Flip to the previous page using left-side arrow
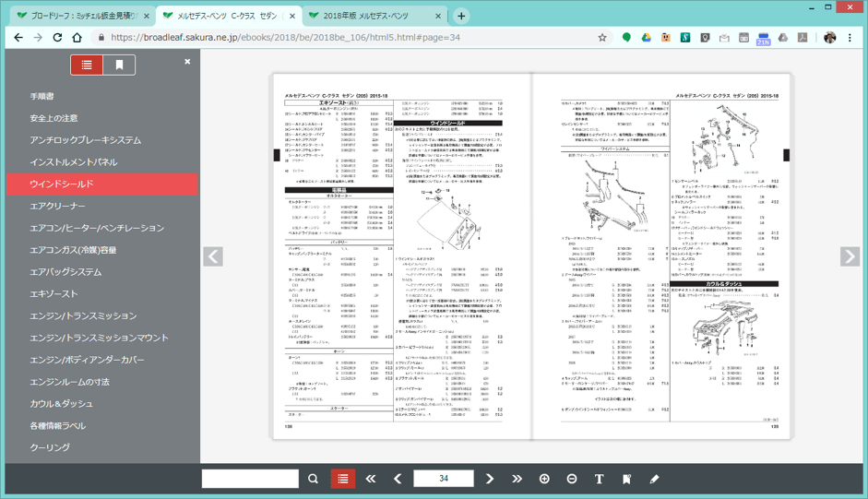Viewport: 868px width, 499px height. point(213,256)
